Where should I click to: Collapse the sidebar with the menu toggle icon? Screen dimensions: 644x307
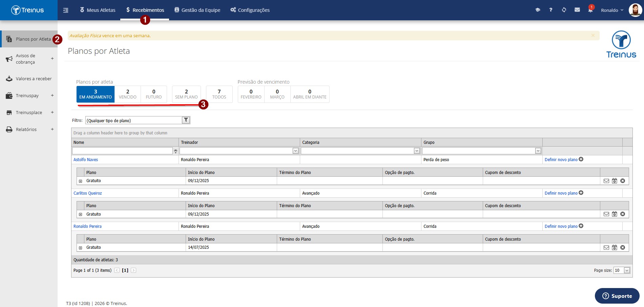pyautogui.click(x=66, y=10)
